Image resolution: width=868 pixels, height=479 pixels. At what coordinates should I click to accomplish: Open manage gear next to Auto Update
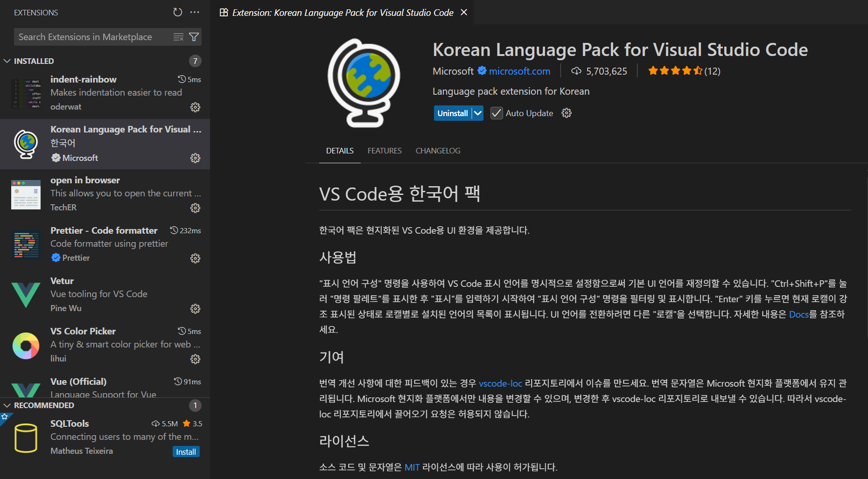click(567, 113)
